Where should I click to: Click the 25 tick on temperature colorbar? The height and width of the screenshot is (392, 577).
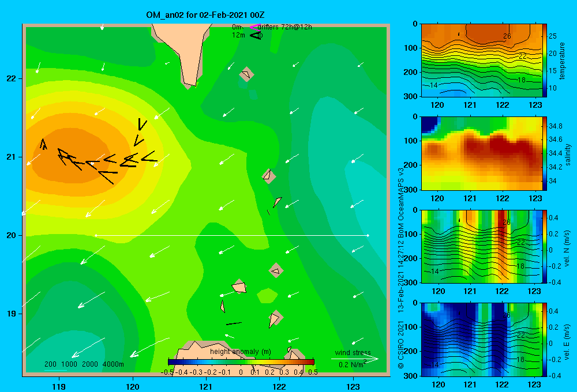tap(553, 36)
